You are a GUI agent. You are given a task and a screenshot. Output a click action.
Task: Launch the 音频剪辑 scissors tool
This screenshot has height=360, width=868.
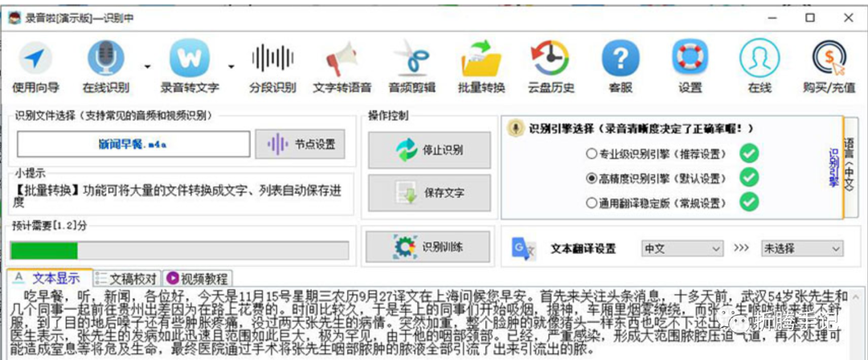pyautogui.click(x=411, y=58)
